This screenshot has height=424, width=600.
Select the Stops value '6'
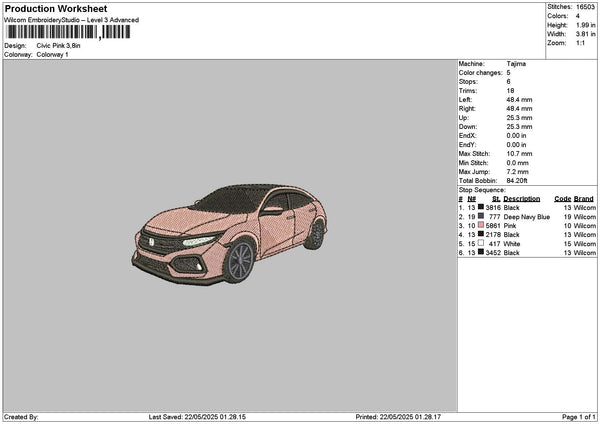tap(509, 82)
